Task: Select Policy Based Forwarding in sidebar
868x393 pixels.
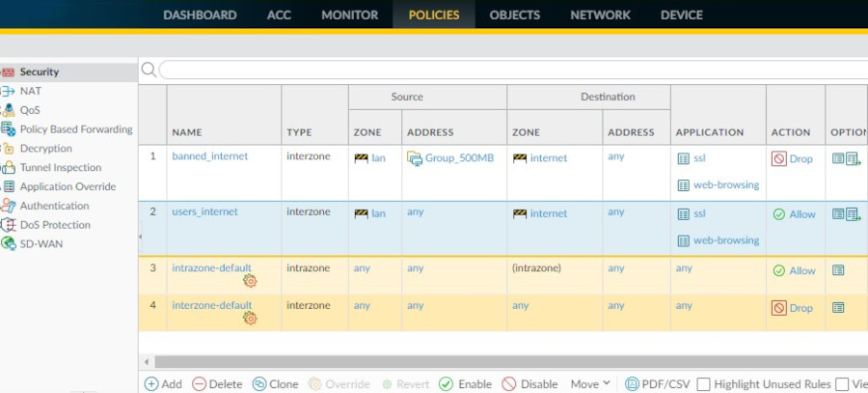Action: click(x=76, y=129)
